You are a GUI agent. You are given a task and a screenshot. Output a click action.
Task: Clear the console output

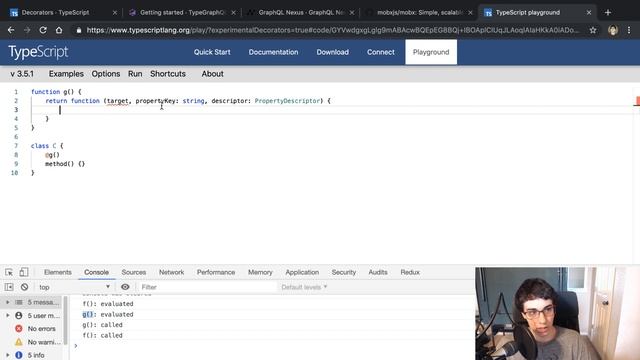click(24, 287)
